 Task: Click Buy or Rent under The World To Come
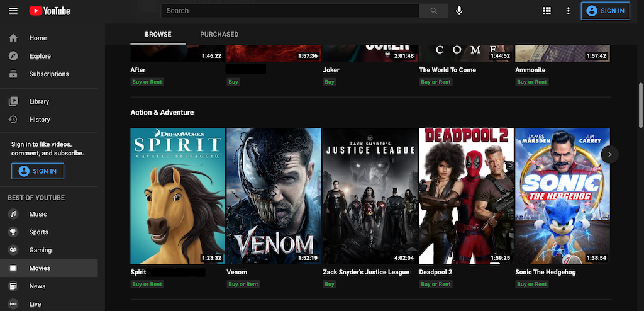coord(435,82)
